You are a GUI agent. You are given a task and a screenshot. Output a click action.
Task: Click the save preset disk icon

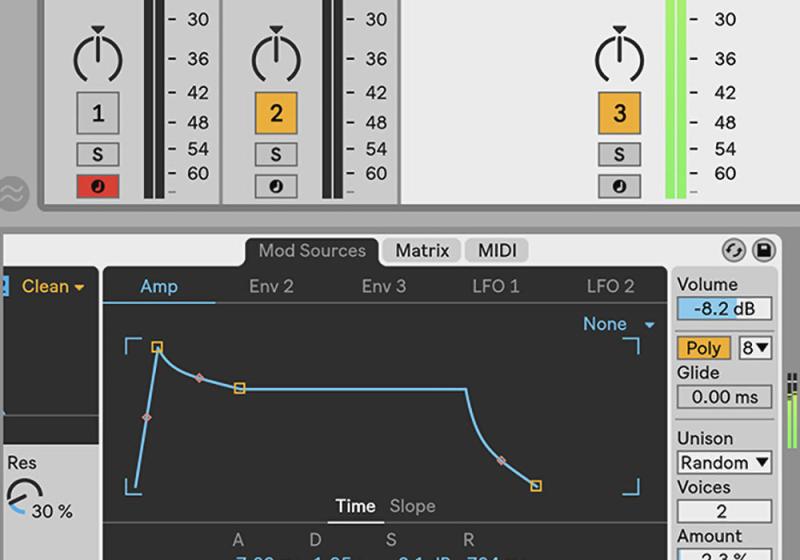(x=764, y=250)
